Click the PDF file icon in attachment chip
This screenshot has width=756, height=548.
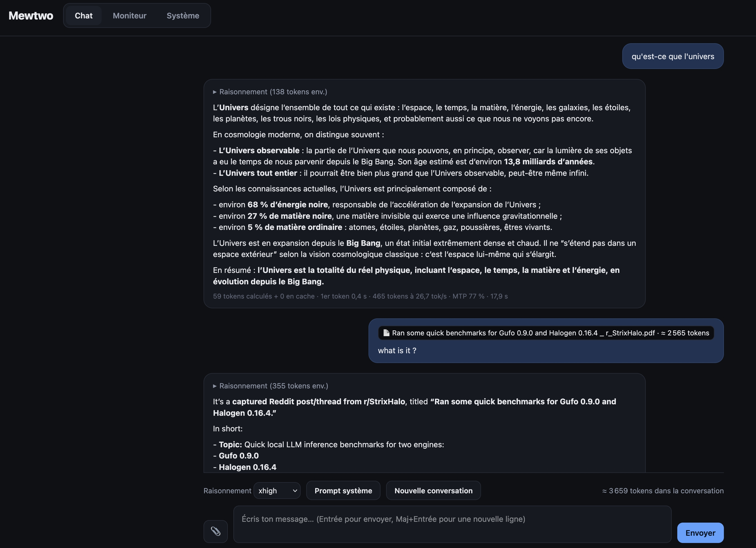(386, 333)
